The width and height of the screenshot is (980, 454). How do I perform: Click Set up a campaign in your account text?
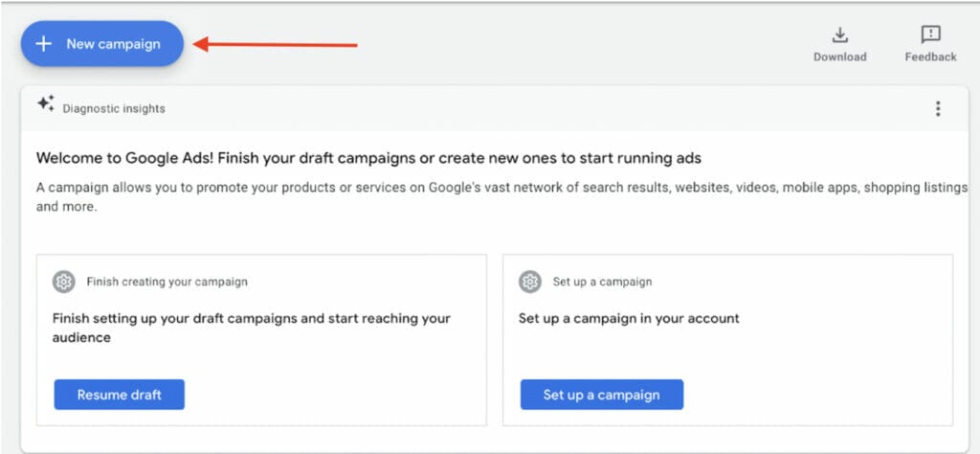629,318
